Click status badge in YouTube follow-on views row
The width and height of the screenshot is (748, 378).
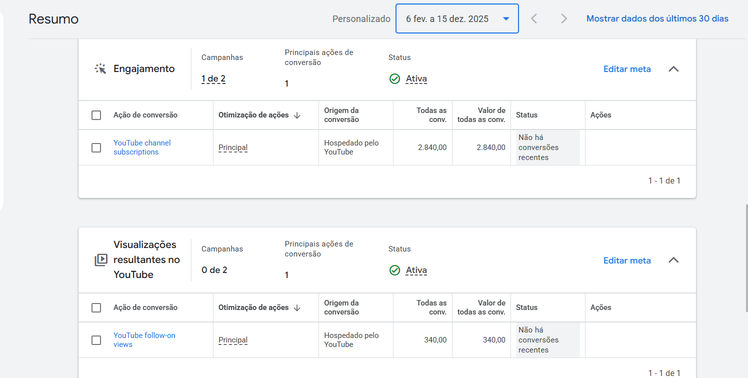(548, 340)
